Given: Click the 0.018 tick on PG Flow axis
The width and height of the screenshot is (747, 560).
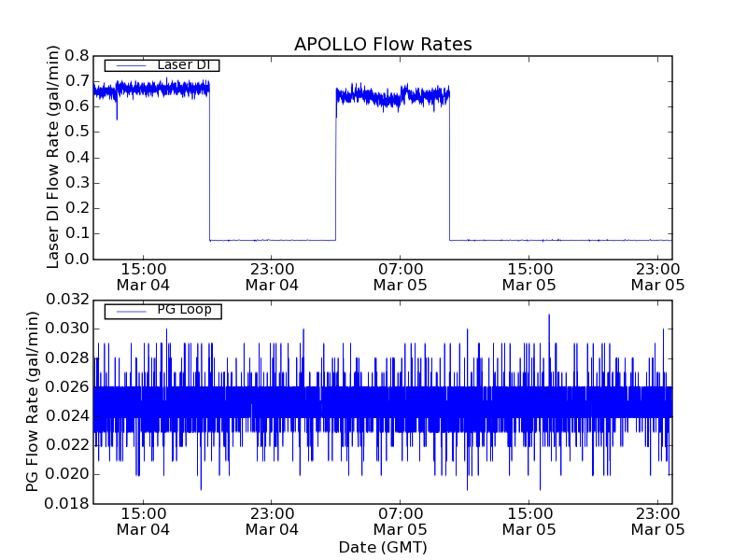Looking at the screenshot, I should (x=67, y=503).
